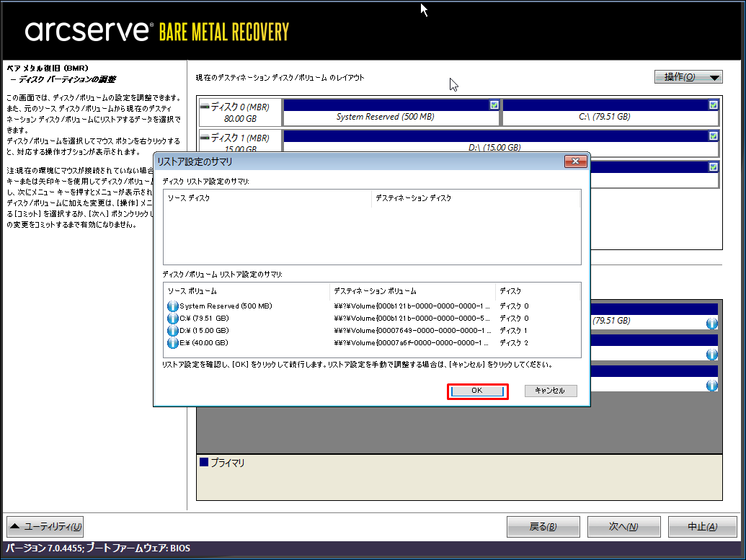
Task: Click the info icon beside E:\ (40.00 GB) row
Action: tap(173, 343)
